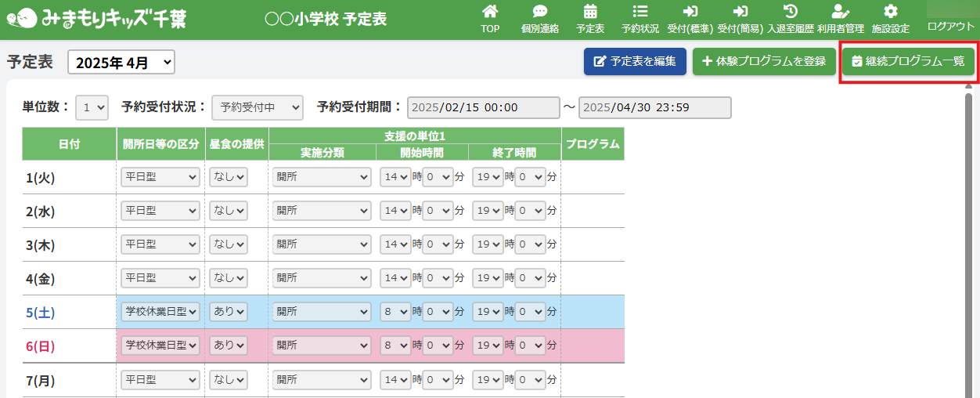Screen dimensions: 980x398
Task: Click the 予定表を編集 button
Action: tap(635, 61)
